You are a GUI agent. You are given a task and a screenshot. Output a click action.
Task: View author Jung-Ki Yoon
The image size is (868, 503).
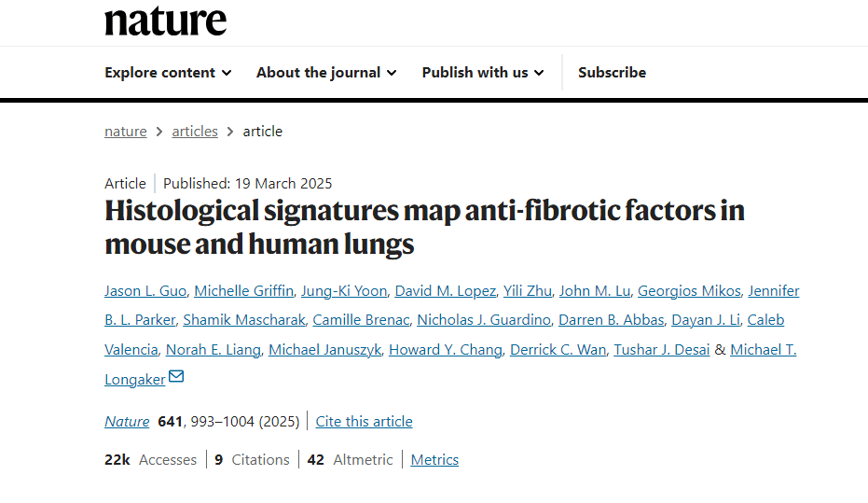(x=344, y=291)
